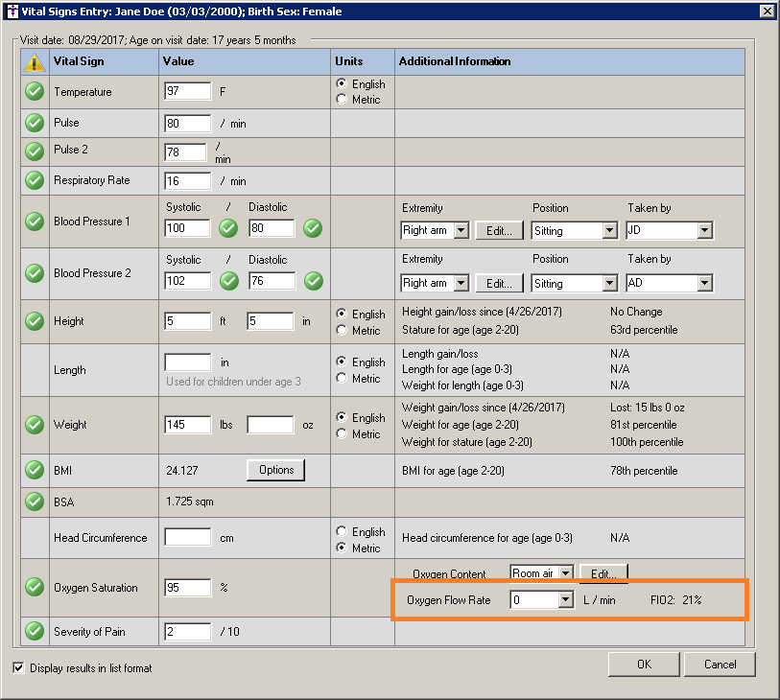
Task: Click Edit button next to Oxygen Content
Action: [x=603, y=573]
